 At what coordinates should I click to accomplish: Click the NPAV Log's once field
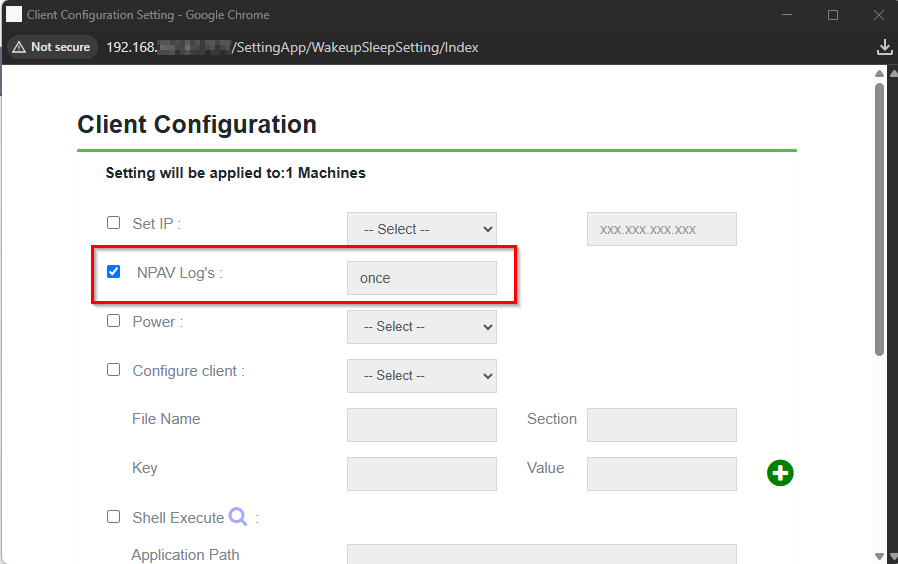coord(421,278)
